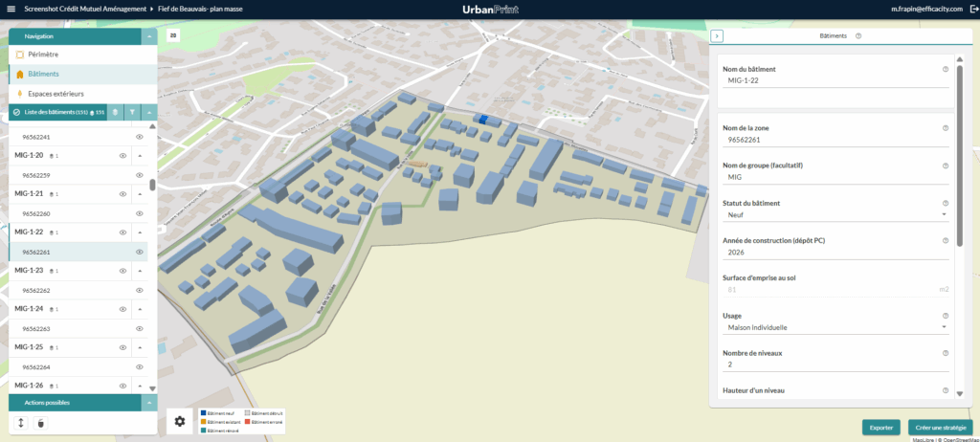
Task: Toggle visibility of the MIG-1-22 group
Action: (122, 232)
